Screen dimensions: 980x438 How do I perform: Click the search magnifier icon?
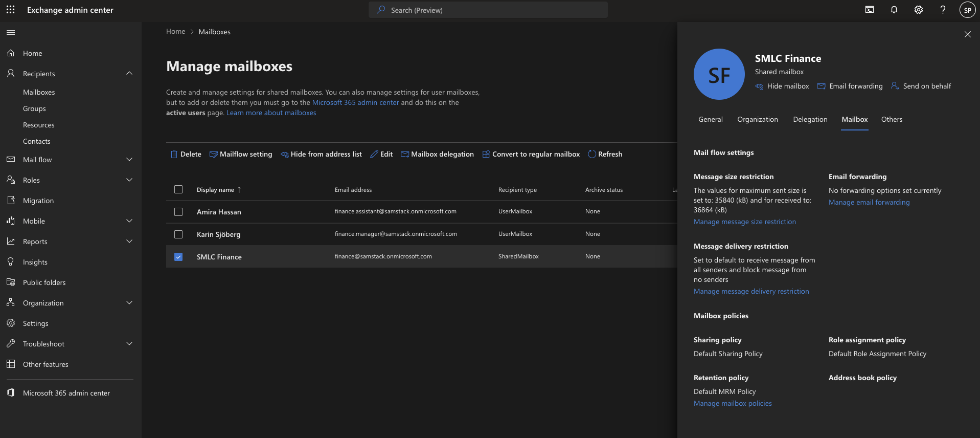pyautogui.click(x=381, y=10)
